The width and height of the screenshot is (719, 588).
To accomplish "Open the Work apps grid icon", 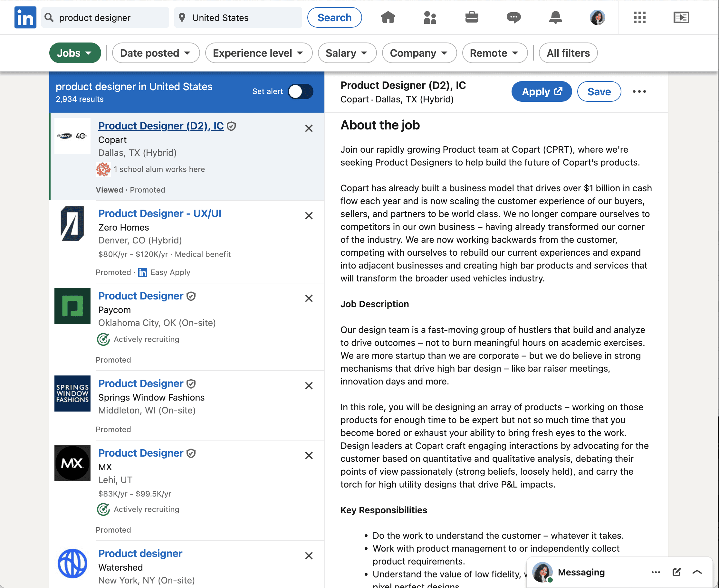I will [x=639, y=17].
